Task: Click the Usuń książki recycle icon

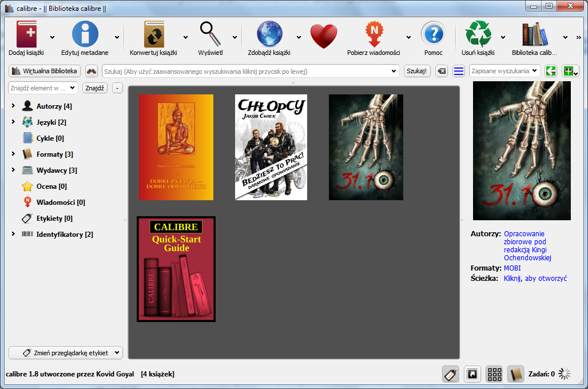Action: coord(478,34)
